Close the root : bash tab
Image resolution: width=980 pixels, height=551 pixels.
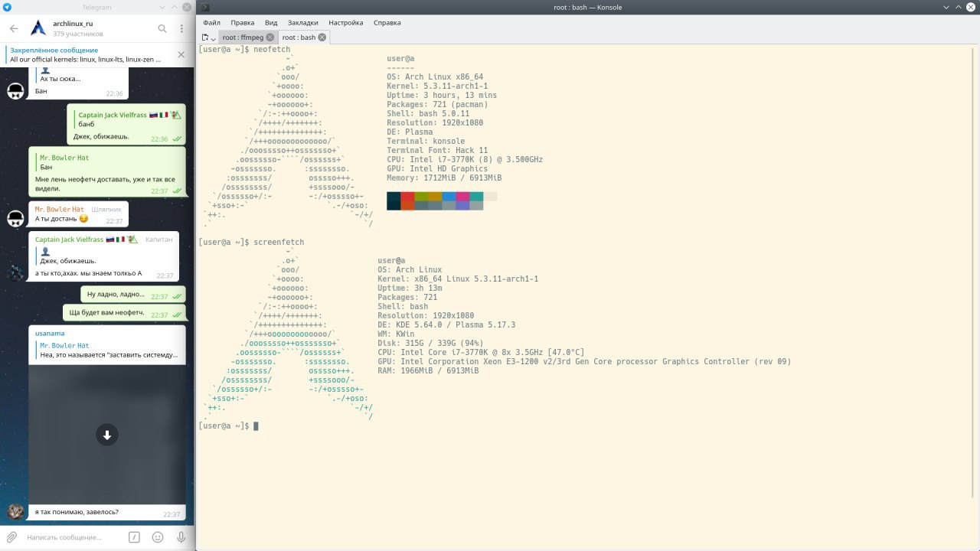click(322, 37)
